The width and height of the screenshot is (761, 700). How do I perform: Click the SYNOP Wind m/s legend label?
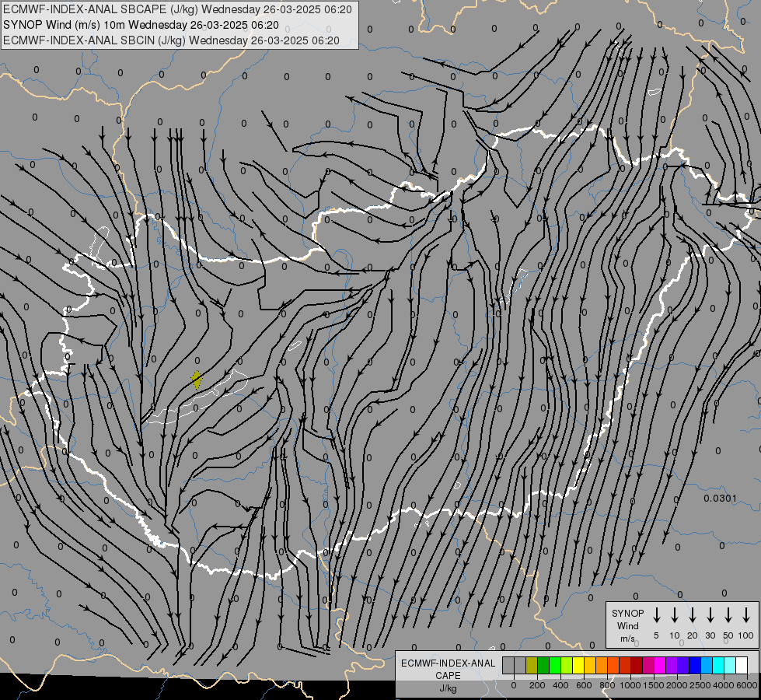(627, 626)
